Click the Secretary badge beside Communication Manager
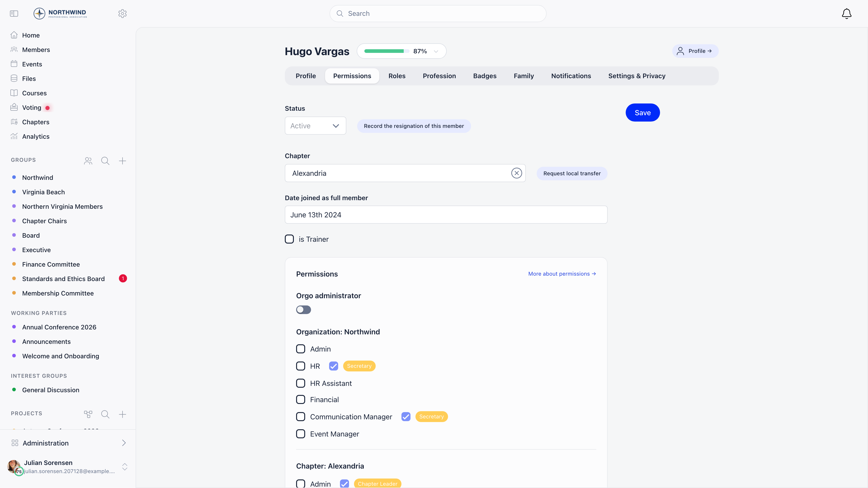Screen dimensions: 868x488 [431, 417]
